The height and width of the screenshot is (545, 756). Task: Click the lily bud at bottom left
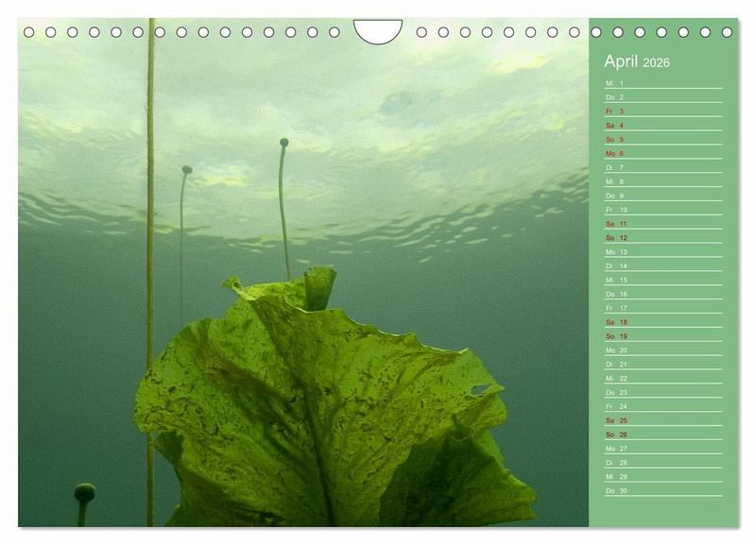84,492
